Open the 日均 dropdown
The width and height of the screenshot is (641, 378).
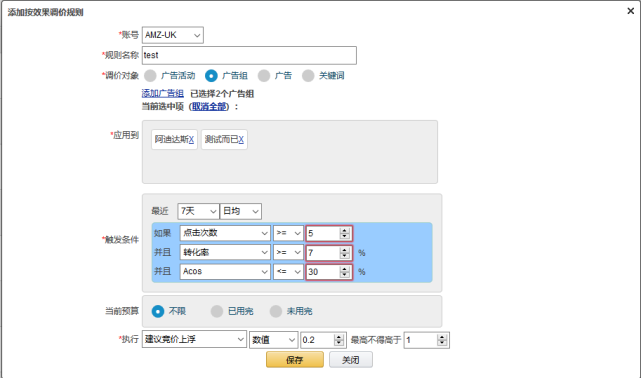241,211
